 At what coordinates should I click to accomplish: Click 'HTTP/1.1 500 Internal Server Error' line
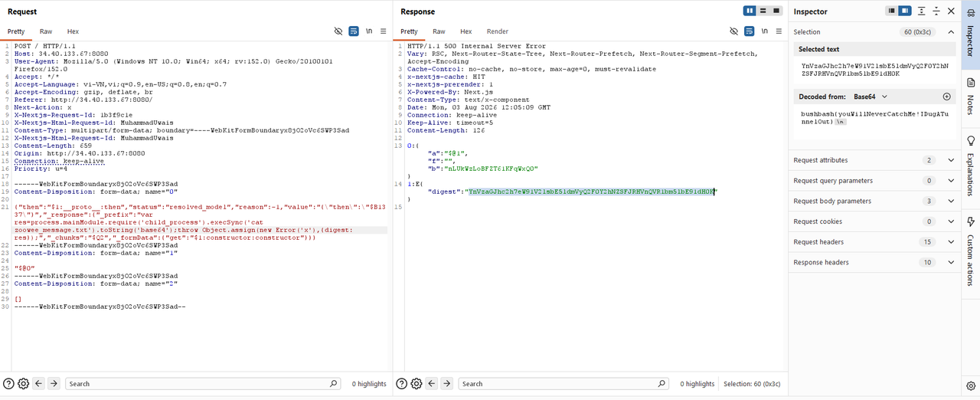pyautogui.click(x=476, y=46)
